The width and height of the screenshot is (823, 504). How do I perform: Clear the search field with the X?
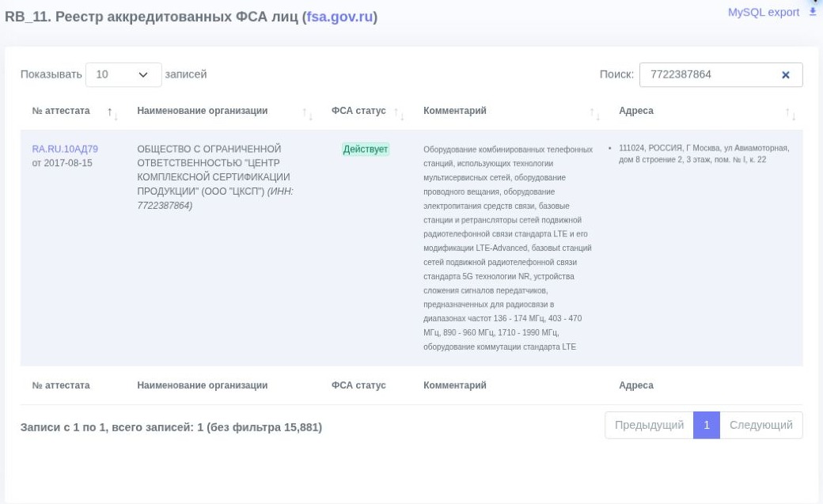785,75
